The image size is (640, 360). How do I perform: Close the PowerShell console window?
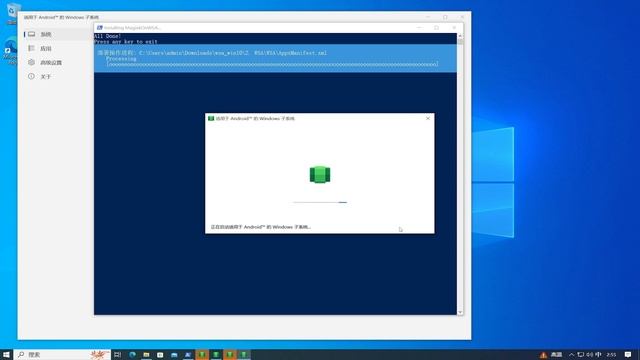[454, 28]
